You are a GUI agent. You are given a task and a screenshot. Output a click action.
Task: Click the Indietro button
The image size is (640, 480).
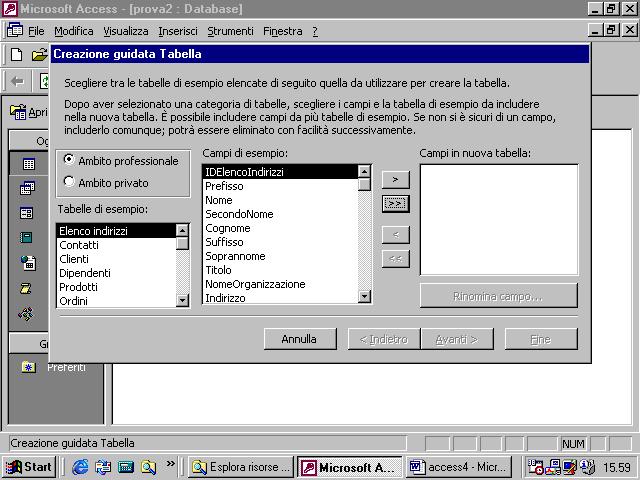[384, 339]
